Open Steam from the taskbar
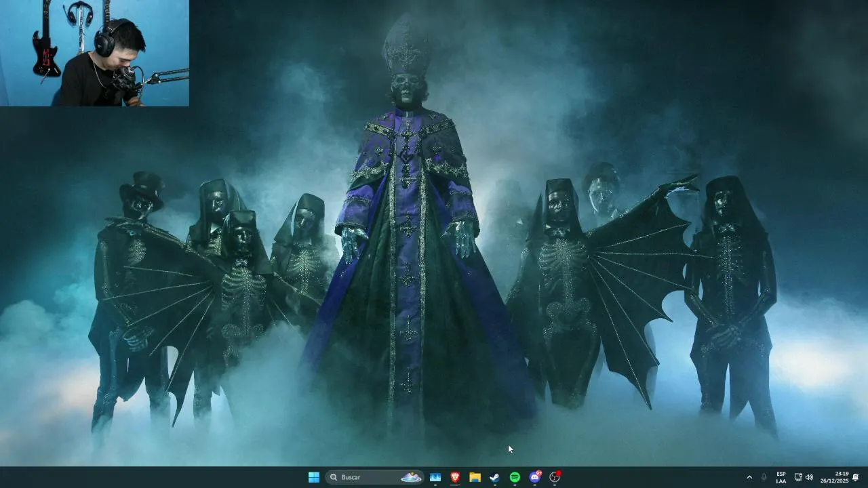 tap(495, 477)
